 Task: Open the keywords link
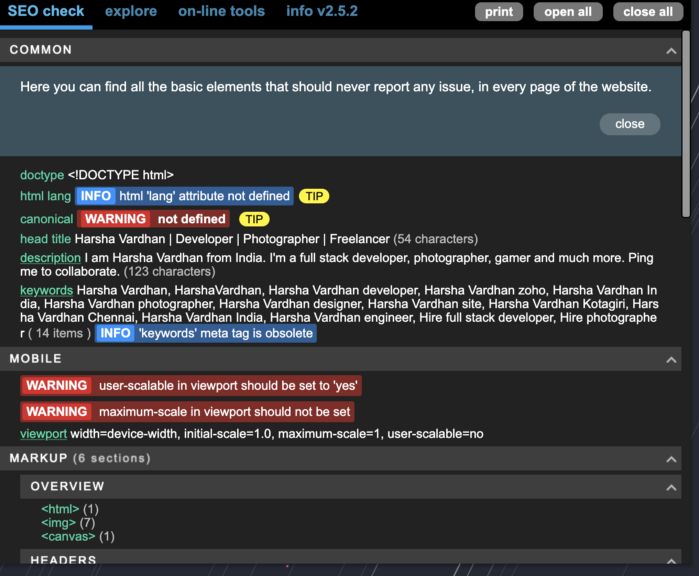click(x=46, y=290)
